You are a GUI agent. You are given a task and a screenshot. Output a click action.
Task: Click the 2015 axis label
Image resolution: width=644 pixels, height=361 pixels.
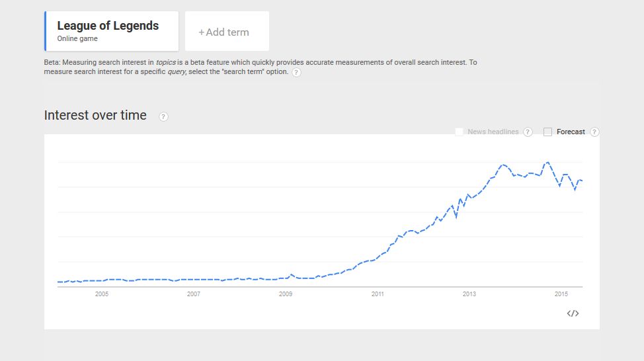click(x=561, y=294)
